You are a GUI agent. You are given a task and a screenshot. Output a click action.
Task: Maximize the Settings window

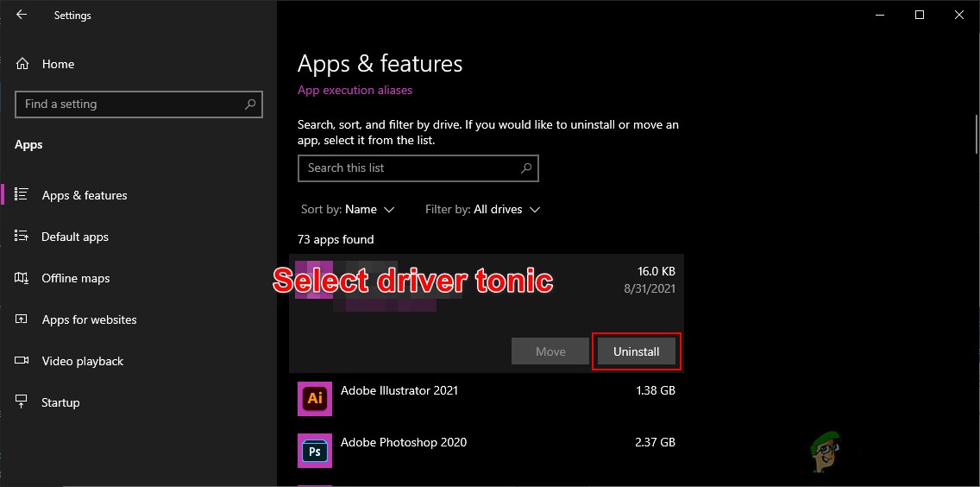pos(920,15)
